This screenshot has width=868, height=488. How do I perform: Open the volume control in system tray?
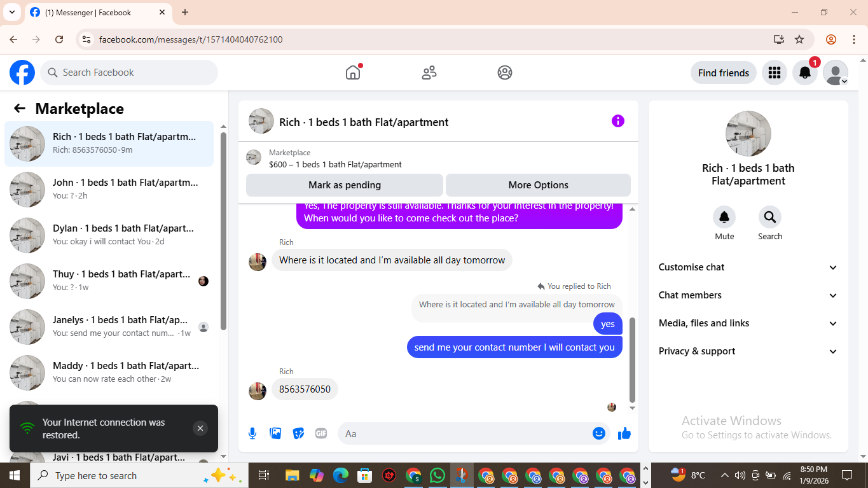tap(740, 475)
